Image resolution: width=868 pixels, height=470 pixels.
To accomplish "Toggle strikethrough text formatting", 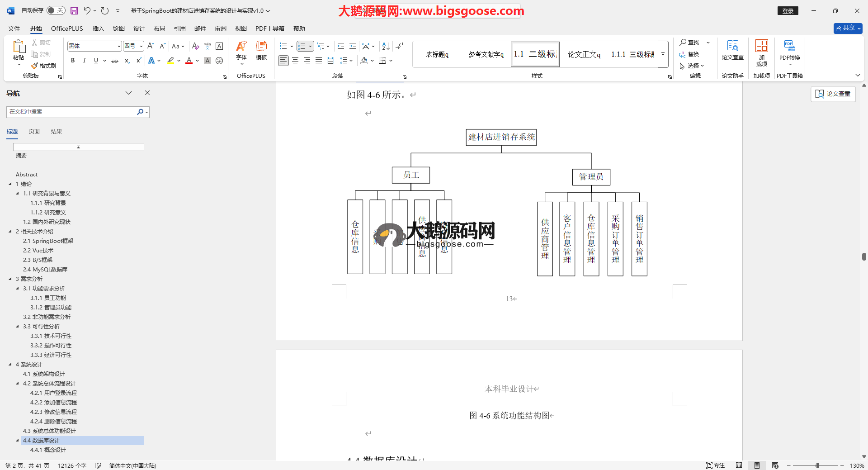I will [x=115, y=61].
